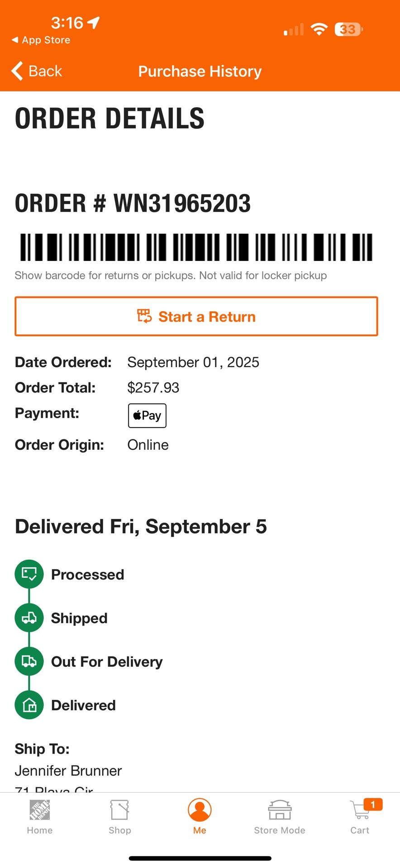Tap the Delivered Fri, September 5 heading
This screenshot has height=868, width=400.
pyautogui.click(x=141, y=527)
